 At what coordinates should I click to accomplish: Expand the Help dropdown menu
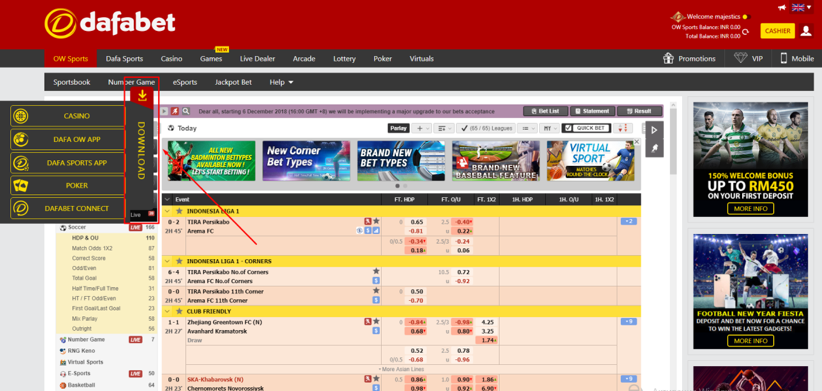click(x=282, y=82)
